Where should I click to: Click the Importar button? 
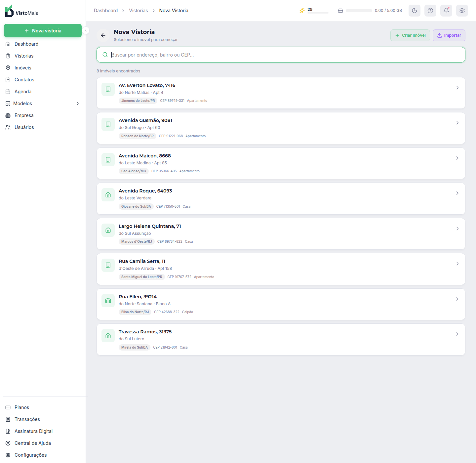(449, 35)
